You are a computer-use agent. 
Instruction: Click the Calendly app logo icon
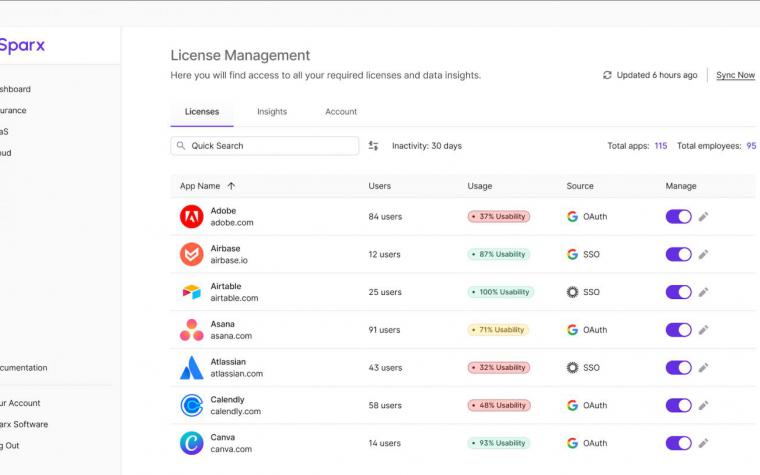pyautogui.click(x=191, y=405)
